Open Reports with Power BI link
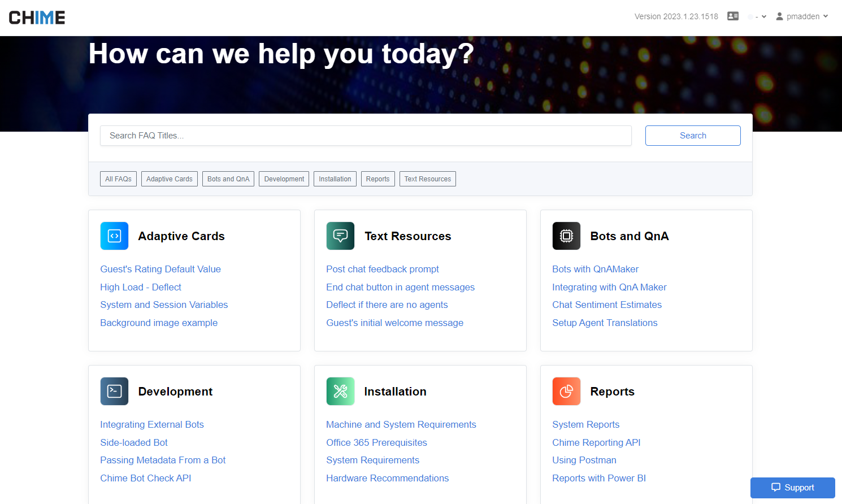This screenshot has width=842, height=504. pyautogui.click(x=599, y=479)
